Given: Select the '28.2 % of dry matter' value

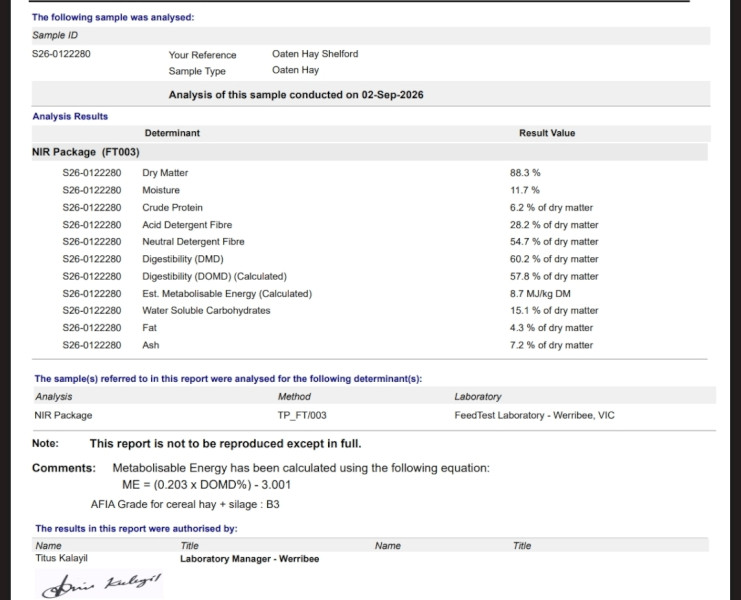Looking at the screenshot, I should pyautogui.click(x=554, y=225).
